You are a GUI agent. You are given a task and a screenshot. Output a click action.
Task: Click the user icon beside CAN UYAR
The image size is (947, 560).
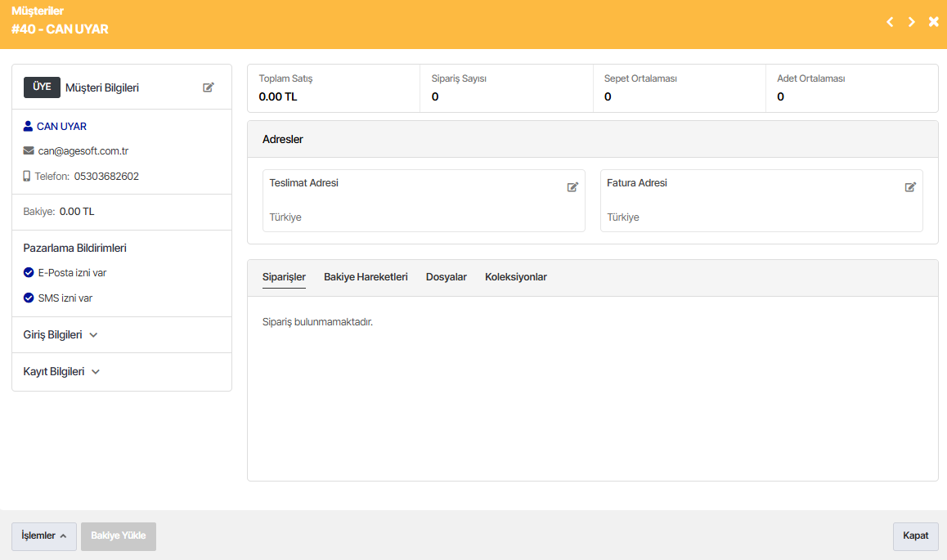(28, 126)
